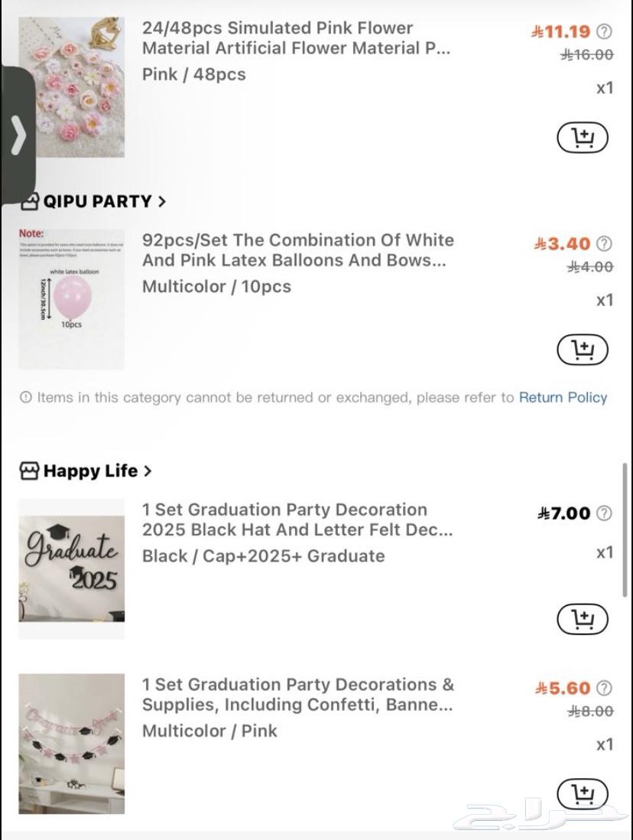Add pink flower material item to cart
Viewport: 633px width, 840px height.
click(x=582, y=138)
